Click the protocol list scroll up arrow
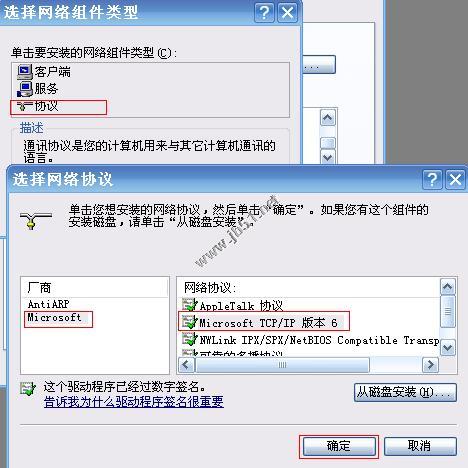Viewport: 468px width, 468px height. click(447, 287)
